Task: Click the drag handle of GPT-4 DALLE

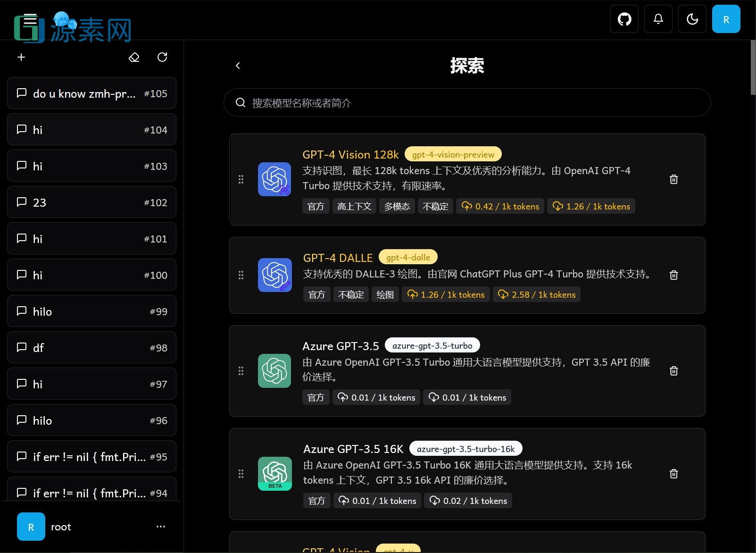Action: 241,275
